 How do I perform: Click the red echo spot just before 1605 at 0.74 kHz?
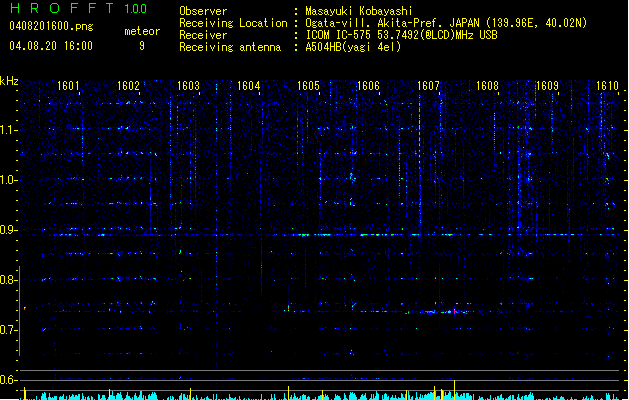point(288,309)
